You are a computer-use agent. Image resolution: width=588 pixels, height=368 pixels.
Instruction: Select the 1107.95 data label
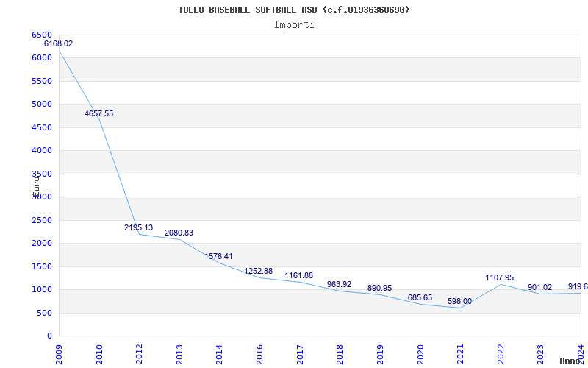(500, 278)
